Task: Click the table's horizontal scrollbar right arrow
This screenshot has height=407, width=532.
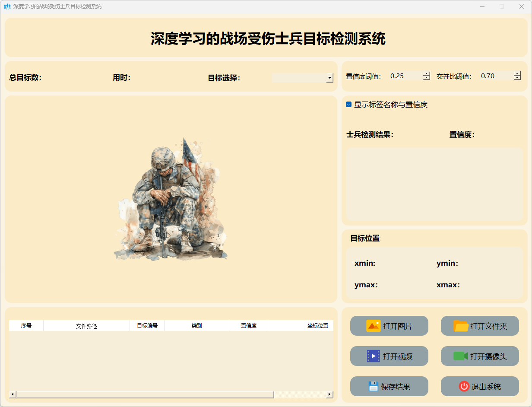Action: (329, 394)
